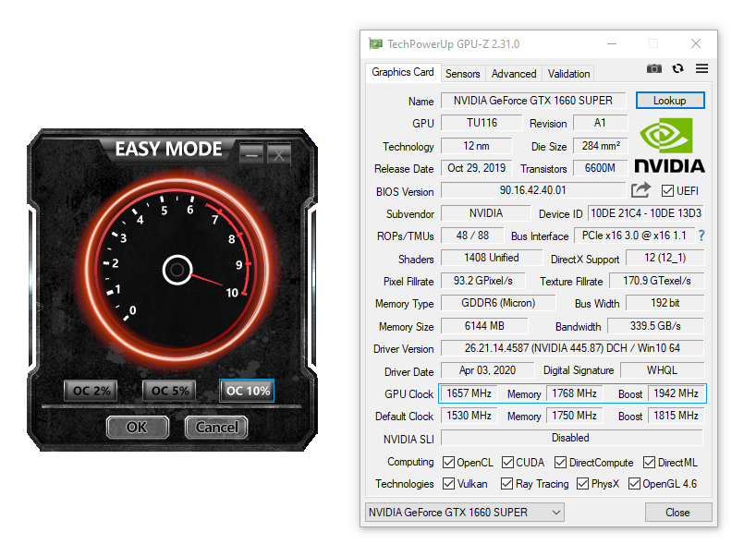Click the NVIDIA SLI Disabled field
756x556 pixels.
click(x=572, y=438)
